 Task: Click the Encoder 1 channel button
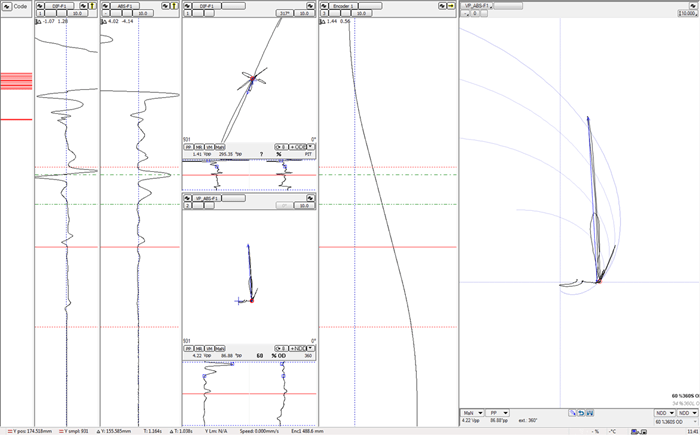[x=342, y=5]
